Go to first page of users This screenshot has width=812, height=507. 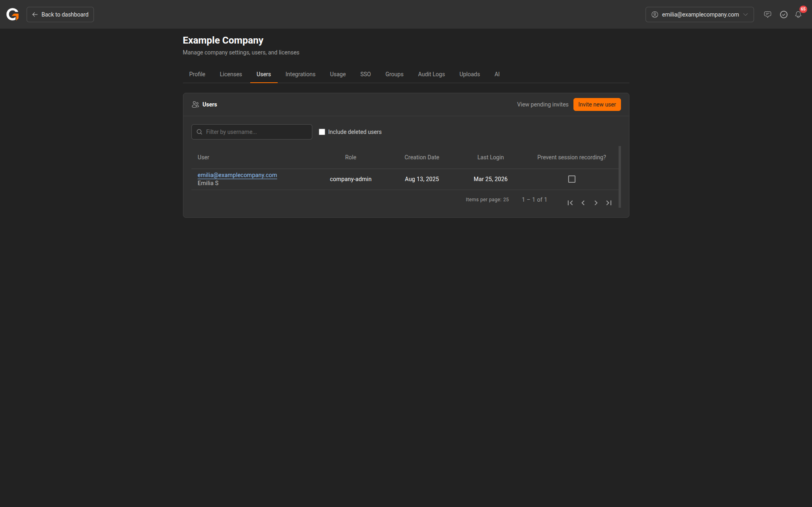click(x=570, y=203)
